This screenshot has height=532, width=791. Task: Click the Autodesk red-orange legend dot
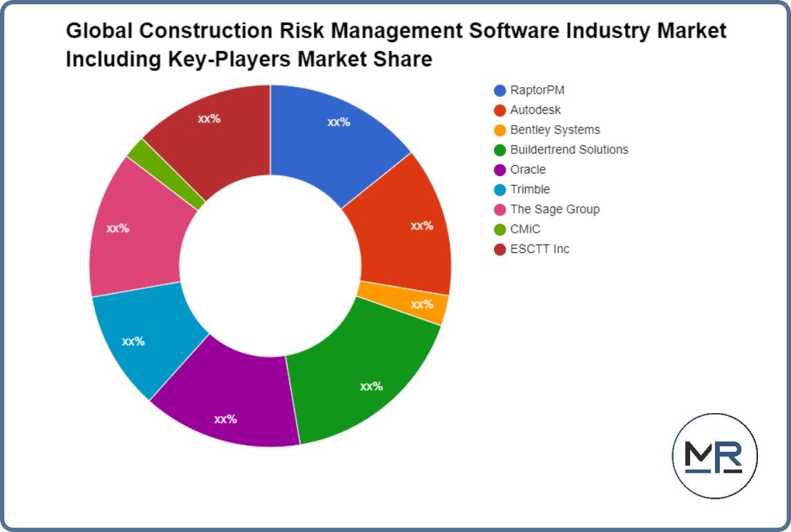click(x=499, y=111)
